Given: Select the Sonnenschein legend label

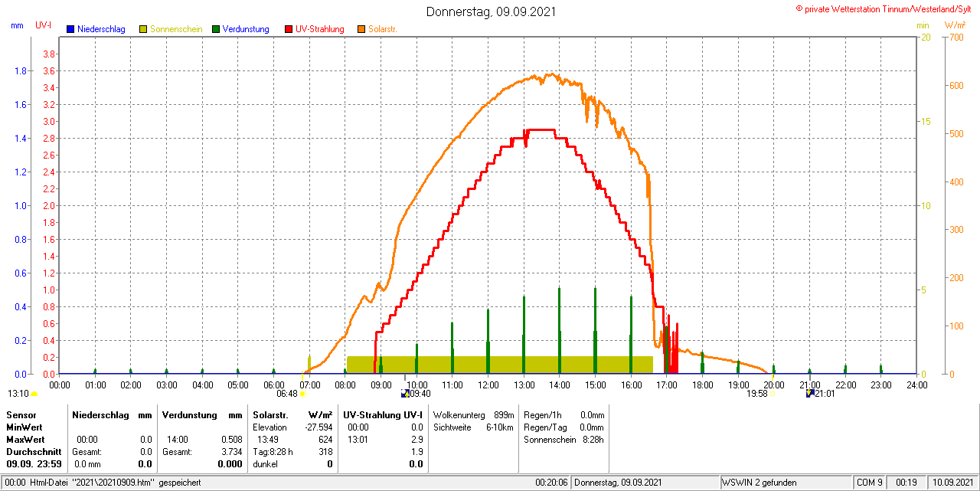Looking at the screenshot, I should pos(176,29).
